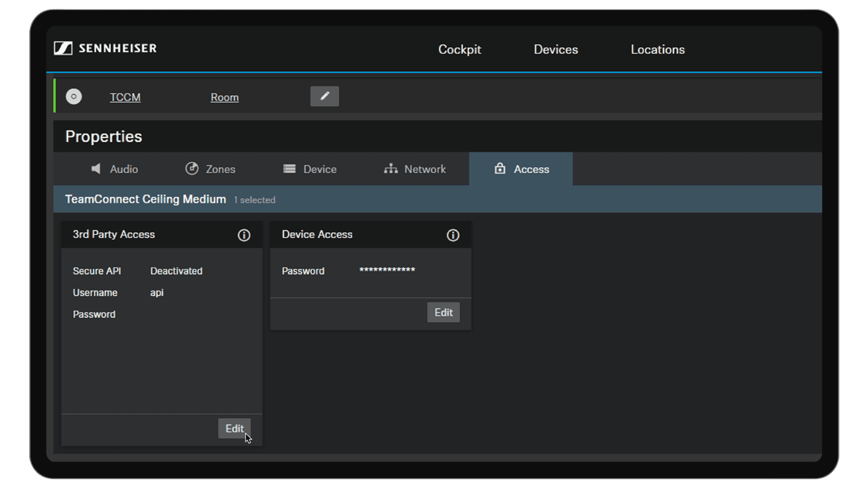868x488 pixels.
Task: Open the Locations page
Action: tap(658, 49)
